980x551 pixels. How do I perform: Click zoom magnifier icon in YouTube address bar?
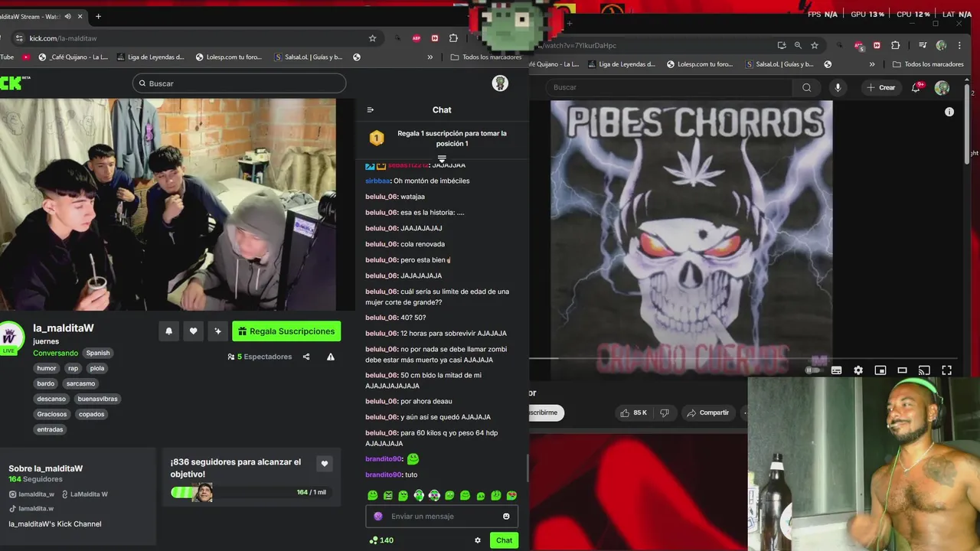(798, 45)
